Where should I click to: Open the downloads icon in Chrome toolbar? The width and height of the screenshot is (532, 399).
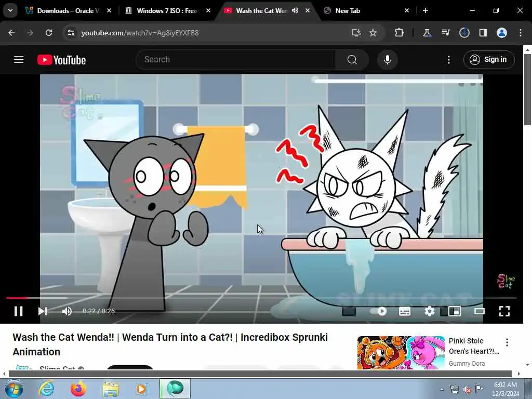[x=464, y=33]
